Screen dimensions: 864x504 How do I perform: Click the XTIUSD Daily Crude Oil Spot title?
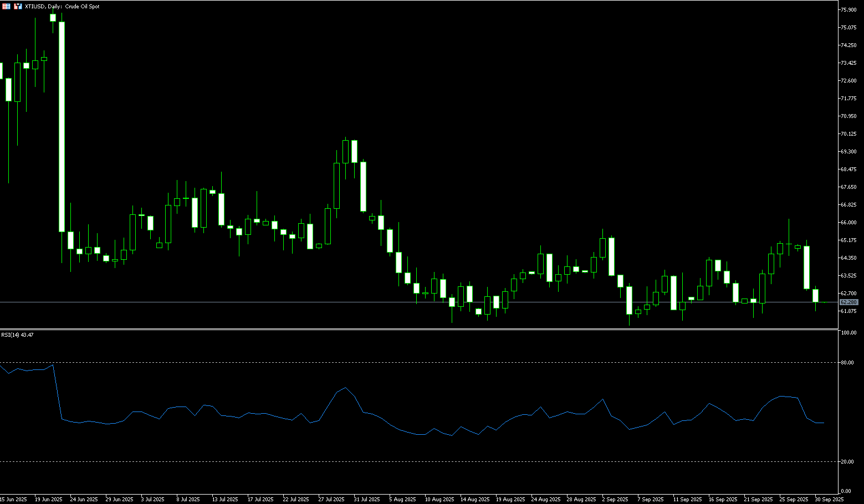62,7
